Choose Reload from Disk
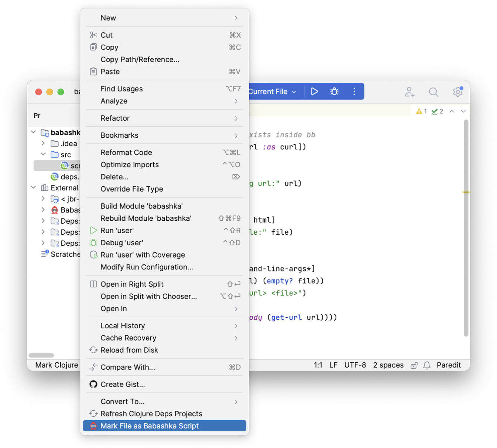 pyautogui.click(x=164, y=350)
